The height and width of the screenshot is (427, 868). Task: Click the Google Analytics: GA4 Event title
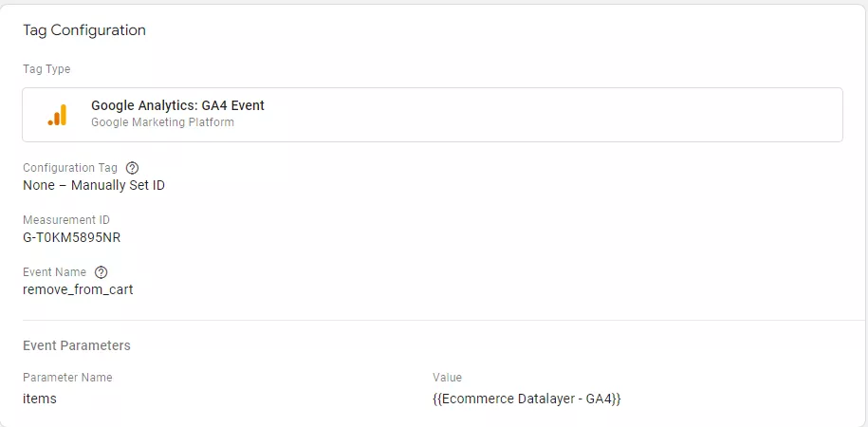[x=177, y=105]
